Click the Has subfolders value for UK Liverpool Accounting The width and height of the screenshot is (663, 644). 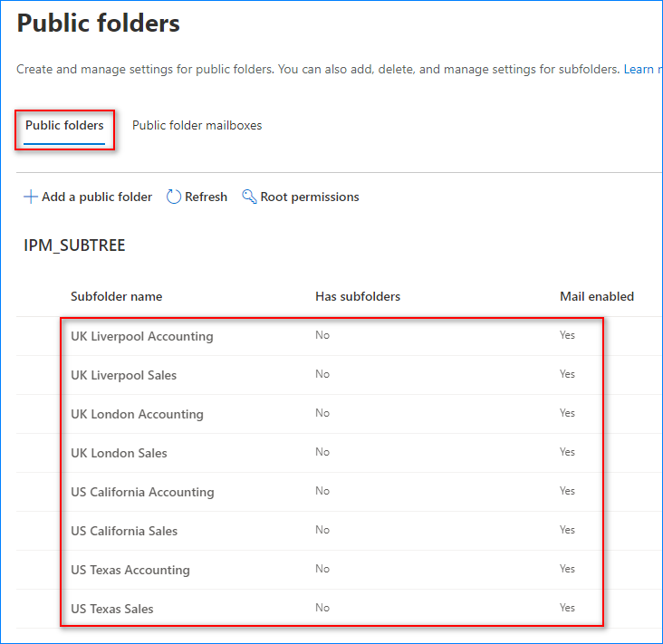[x=322, y=335]
